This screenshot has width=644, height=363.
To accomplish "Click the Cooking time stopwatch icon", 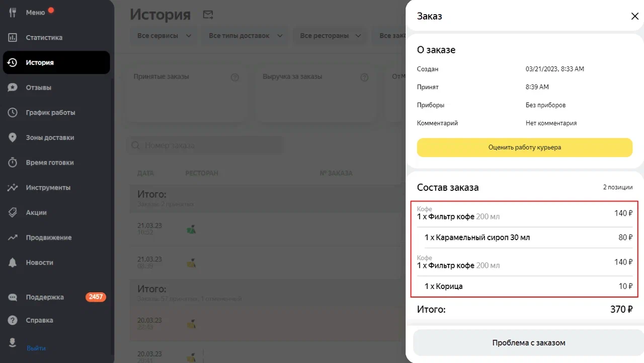I will [13, 163].
